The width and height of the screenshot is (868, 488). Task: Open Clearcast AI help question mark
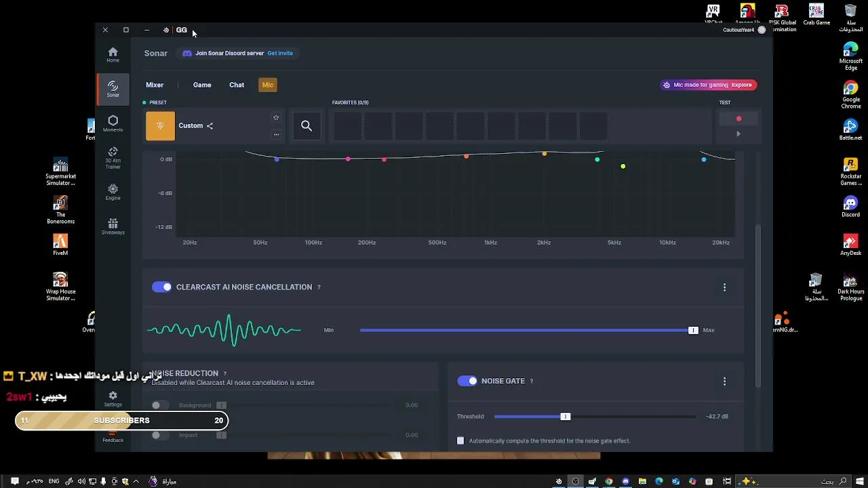(x=319, y=287)
